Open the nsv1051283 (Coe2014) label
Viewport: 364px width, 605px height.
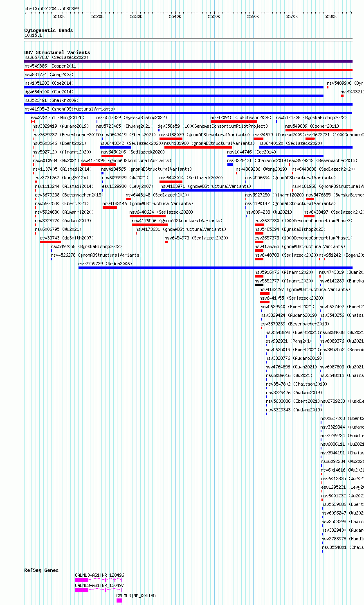[x=49, y=83]
